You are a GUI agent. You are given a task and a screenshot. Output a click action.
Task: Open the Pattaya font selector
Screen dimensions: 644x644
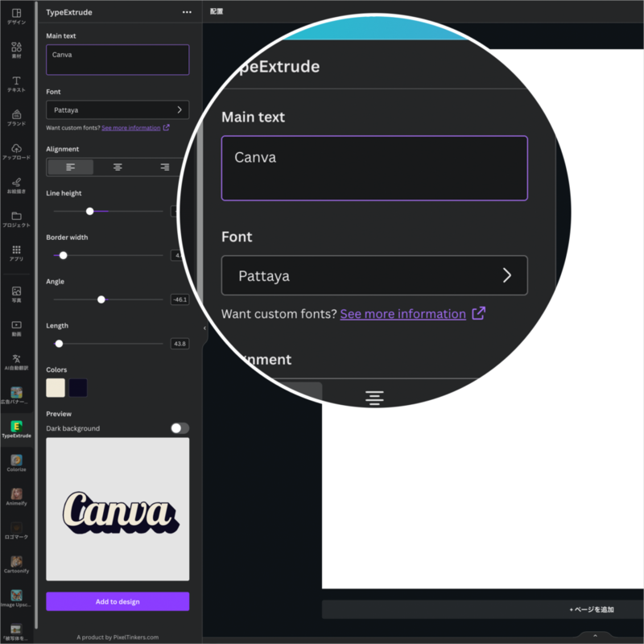118,110
